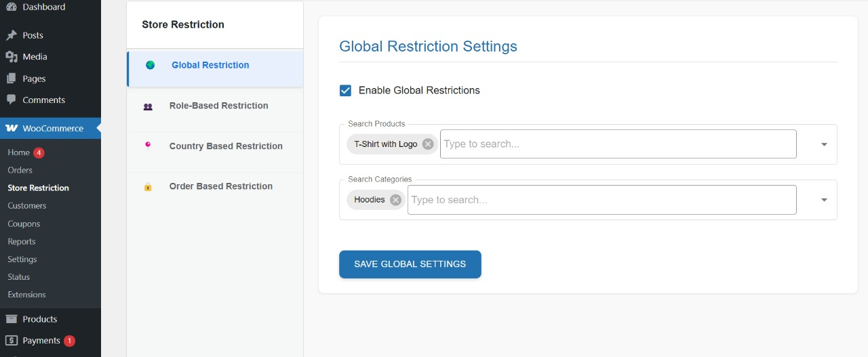868x357 pixels.
Task: Click the Posts pushpin icon
Action: (12, 35)
